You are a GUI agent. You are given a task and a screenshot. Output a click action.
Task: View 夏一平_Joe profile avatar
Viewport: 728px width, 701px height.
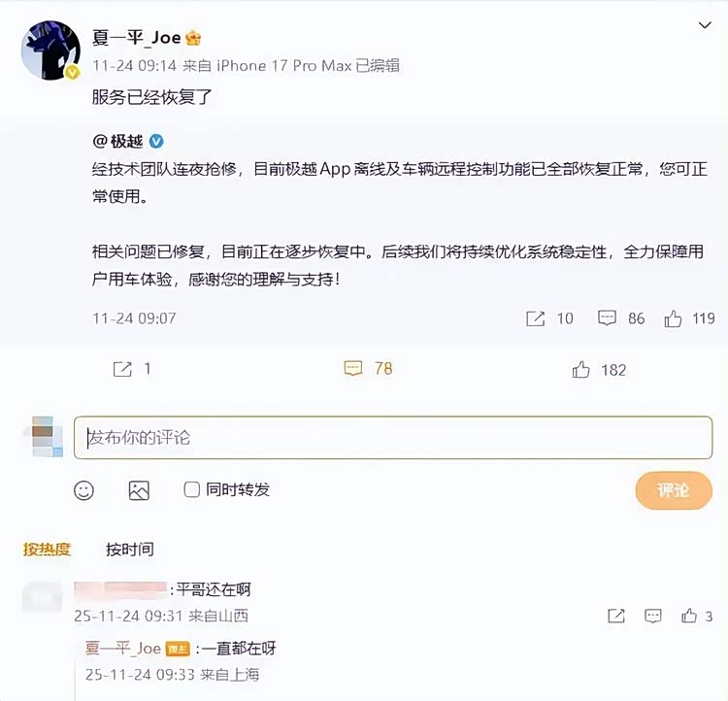50,50
